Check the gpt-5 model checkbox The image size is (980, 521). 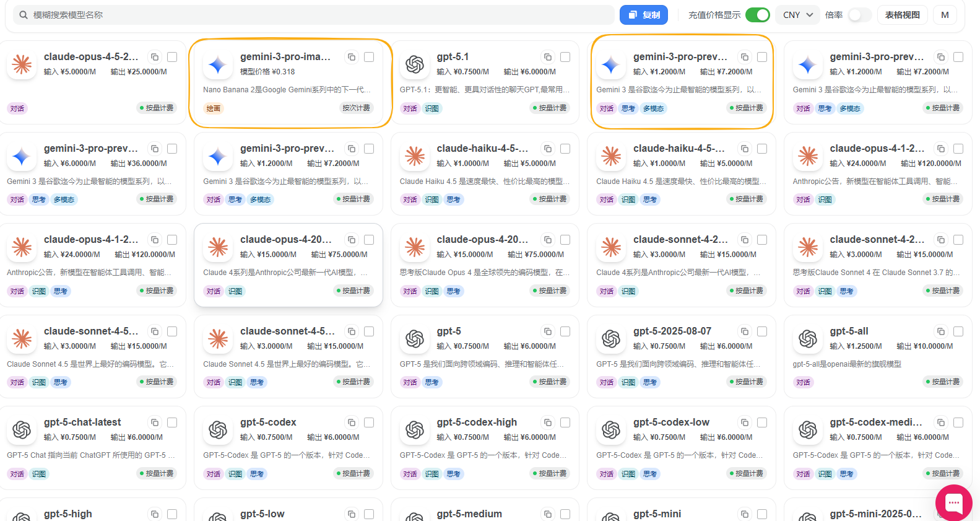point(565,331)
